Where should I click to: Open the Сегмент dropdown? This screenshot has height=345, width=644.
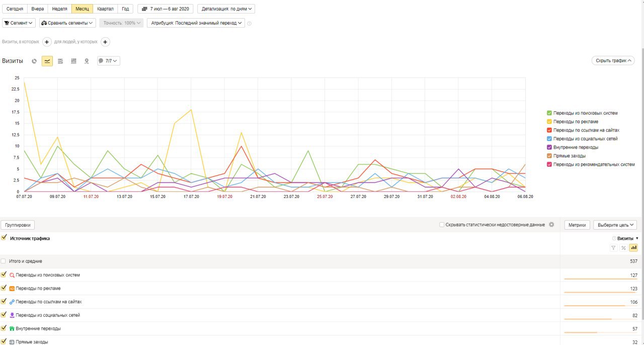pos(19,23)
